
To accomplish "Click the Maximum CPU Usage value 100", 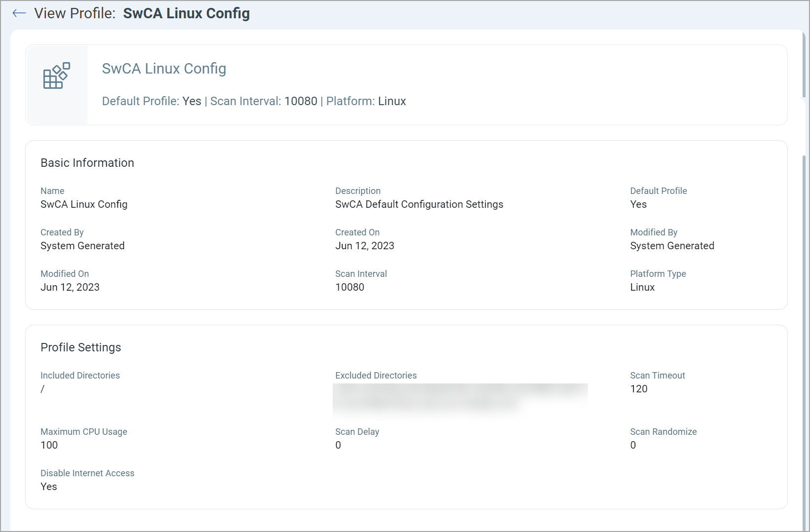I will click(x=49, y=445).
